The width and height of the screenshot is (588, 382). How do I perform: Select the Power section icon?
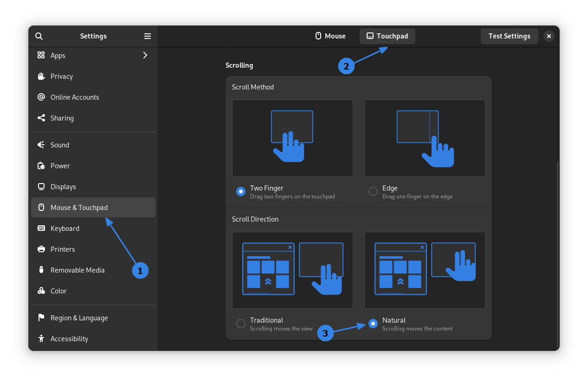point(42,166)
